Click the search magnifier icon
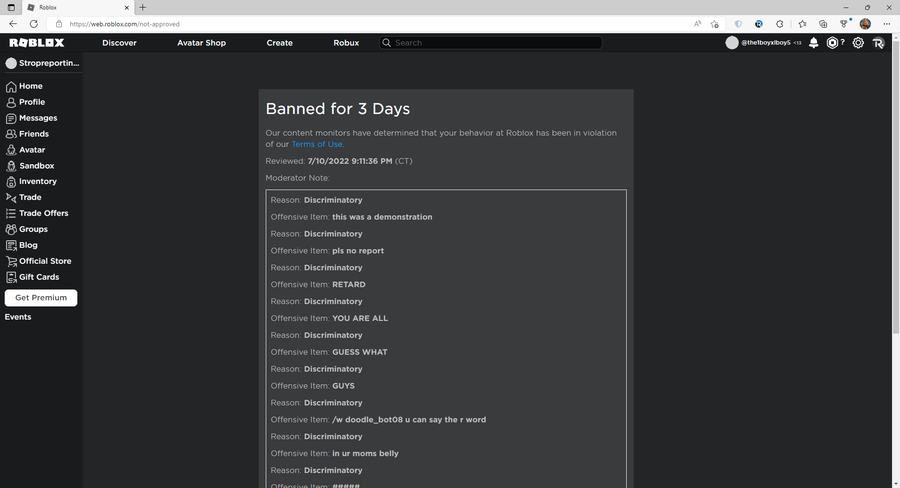 click(386, 42)
